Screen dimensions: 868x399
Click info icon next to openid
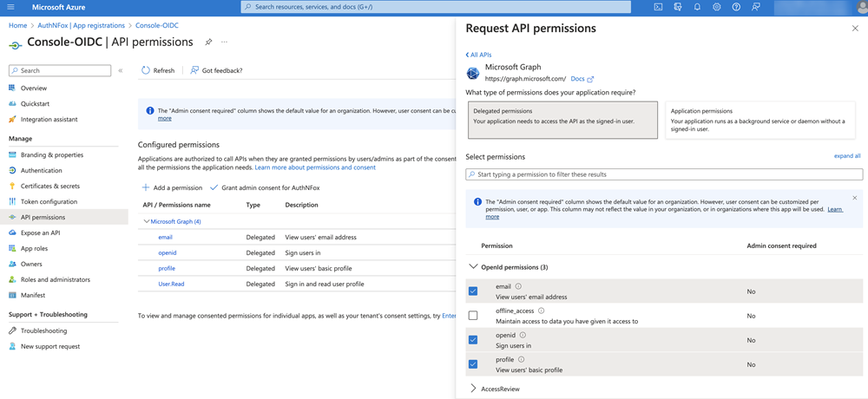click(523, 335)
